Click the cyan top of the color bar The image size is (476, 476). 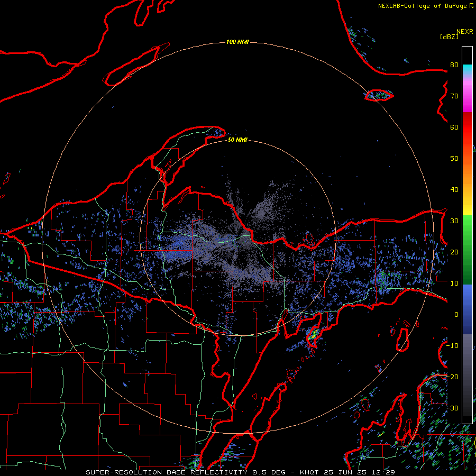(x=467, y=70)
